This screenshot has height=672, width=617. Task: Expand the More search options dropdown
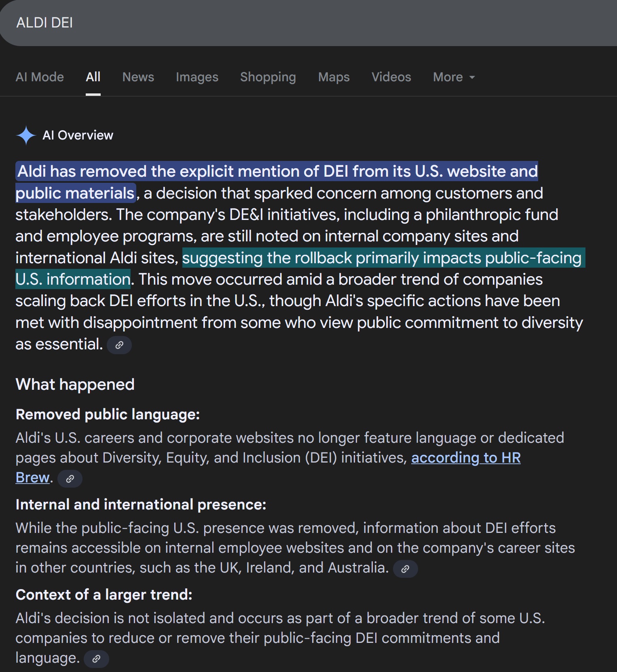454,77
